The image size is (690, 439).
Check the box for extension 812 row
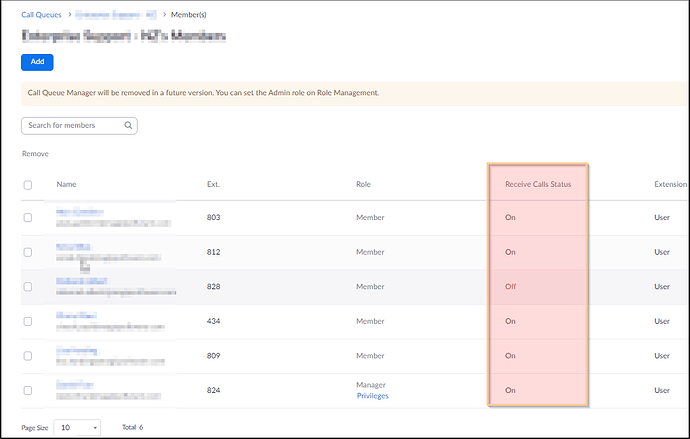click(x=28, y=252)
